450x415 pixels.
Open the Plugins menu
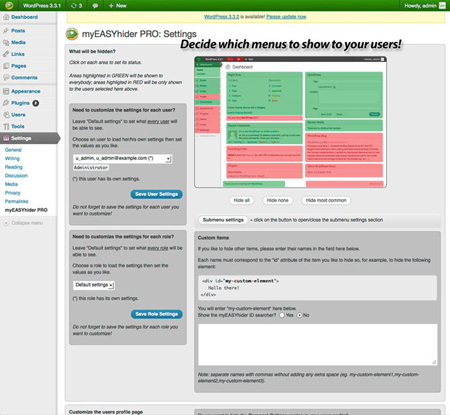[x=20, y=103]
